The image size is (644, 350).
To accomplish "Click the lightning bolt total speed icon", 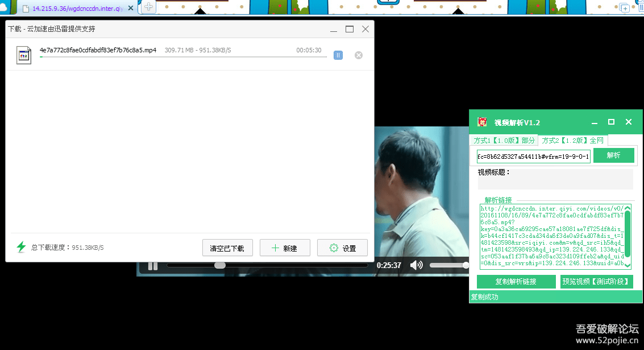I will [21, 247].
